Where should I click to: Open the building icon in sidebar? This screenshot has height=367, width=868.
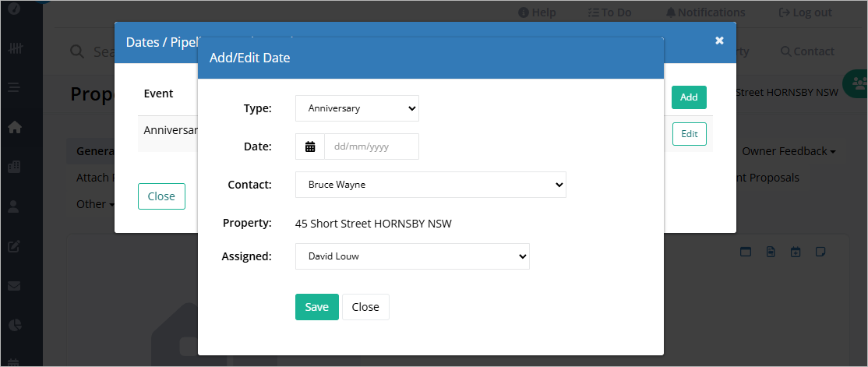tap(14, 167)
